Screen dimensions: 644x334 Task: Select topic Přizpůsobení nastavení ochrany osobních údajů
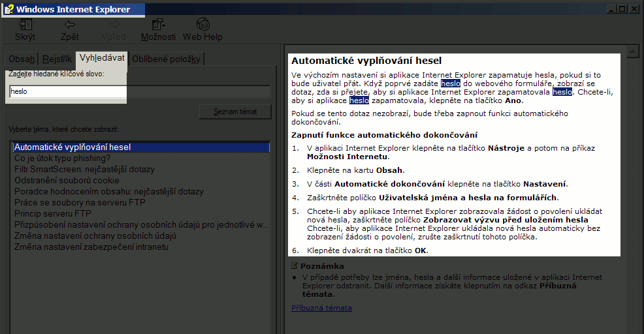pos(141,224)
